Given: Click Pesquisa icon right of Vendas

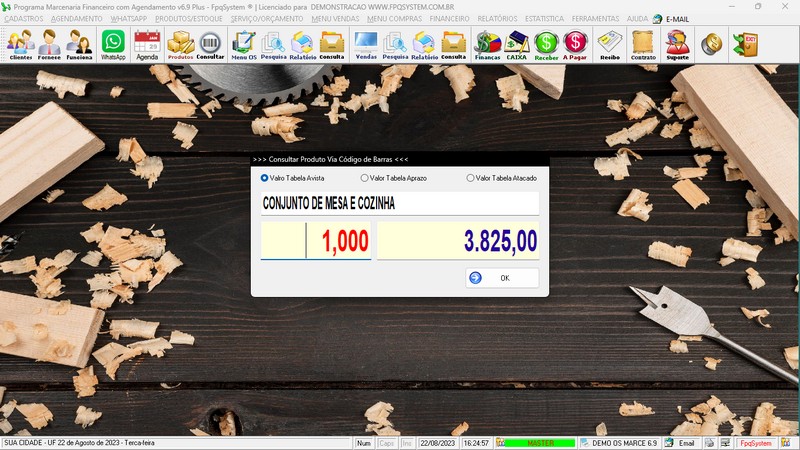Looking at the screenshot, I should 395,45.
